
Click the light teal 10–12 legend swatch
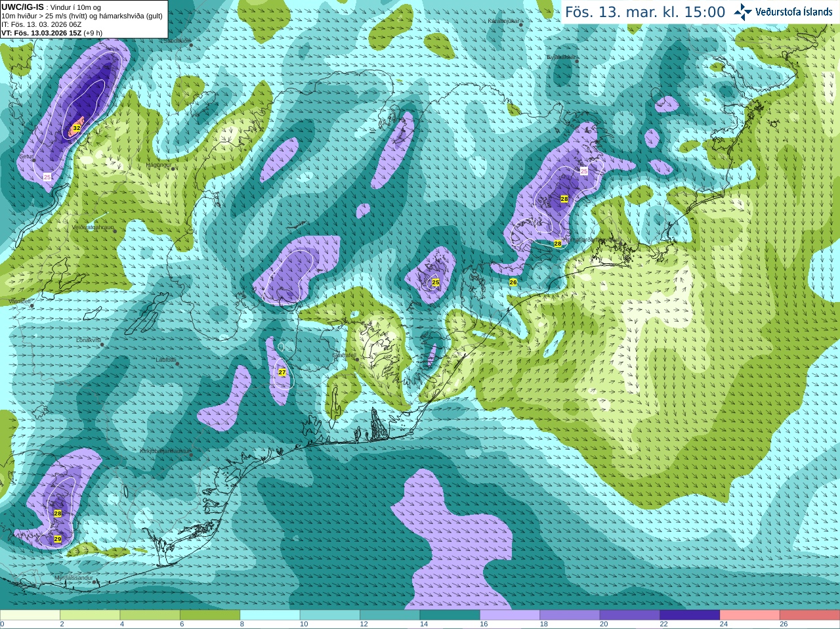[x=330, y=615]
